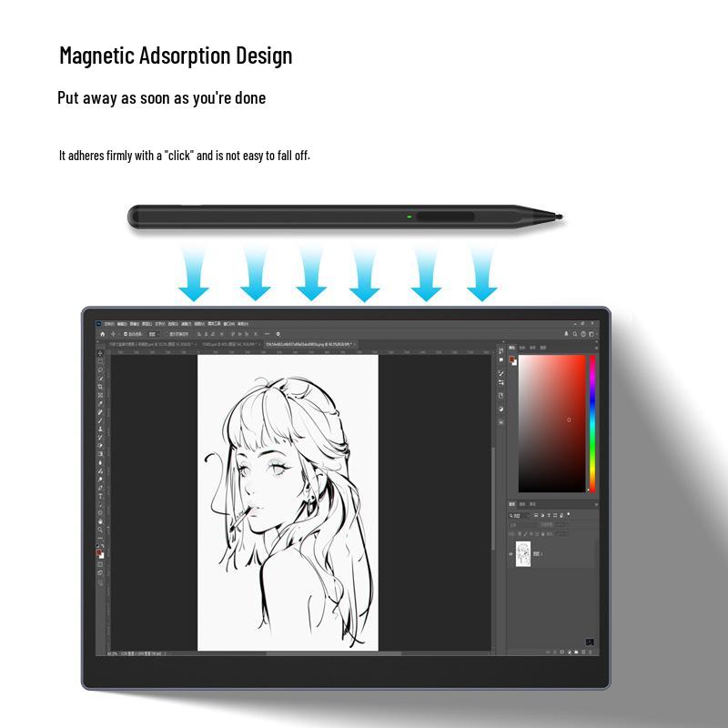Select the Lasso tool
Screen dimensions: 728x728
click(100, 370)
